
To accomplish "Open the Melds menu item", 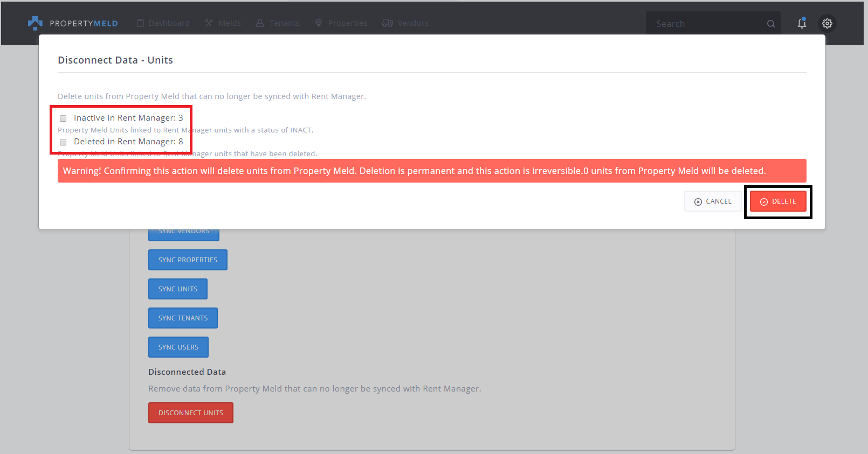I will point(230,23).
